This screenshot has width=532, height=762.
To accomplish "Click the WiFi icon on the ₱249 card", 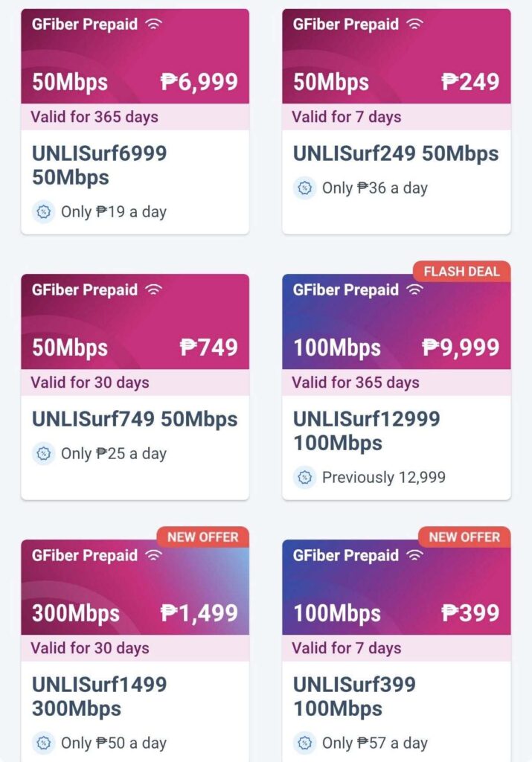I will click(x=415, y=24).
